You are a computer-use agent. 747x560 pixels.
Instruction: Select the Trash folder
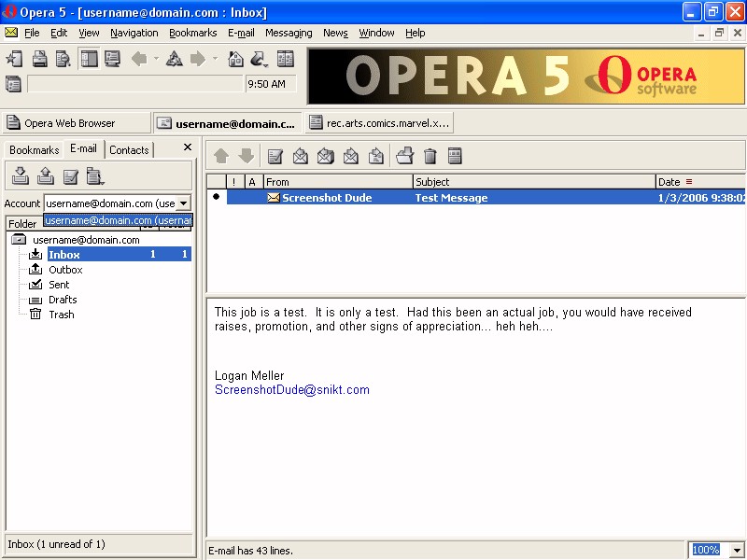tap(62, 315)
